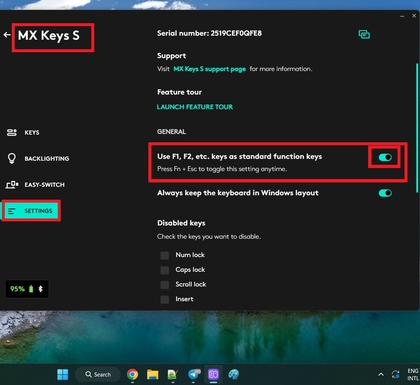Image resolution: width=420 pixels, height=385 pixels.
Task: Close the Logi Options+ window
Action: (x=414, y=16)
